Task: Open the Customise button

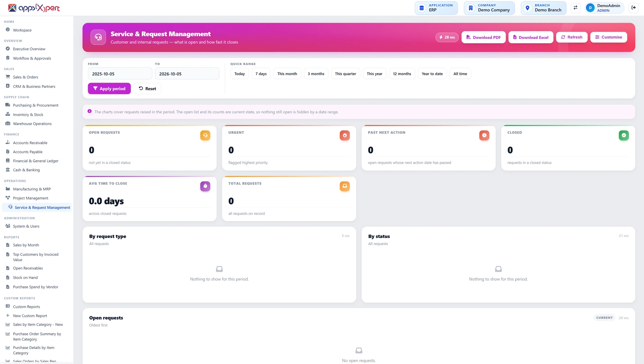Action: pos(609,37)
